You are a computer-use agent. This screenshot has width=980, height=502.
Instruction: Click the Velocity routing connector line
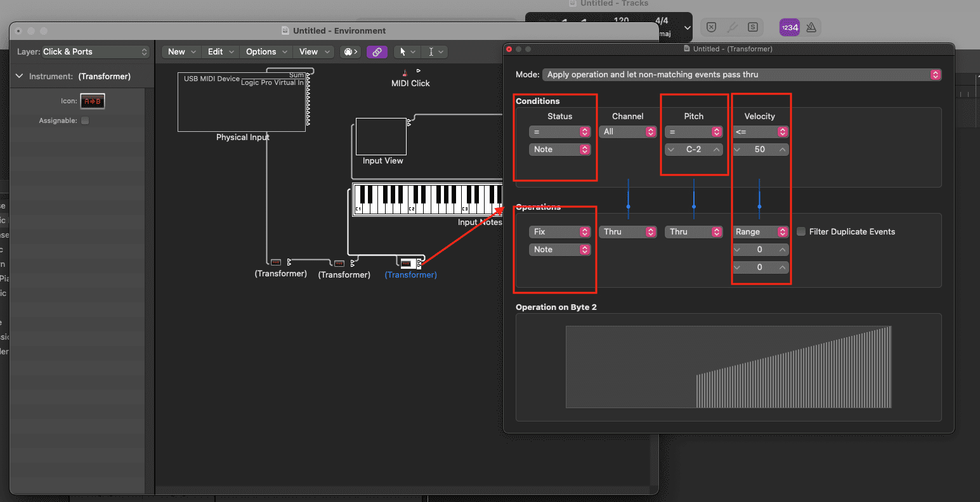[x=759, y=198]
